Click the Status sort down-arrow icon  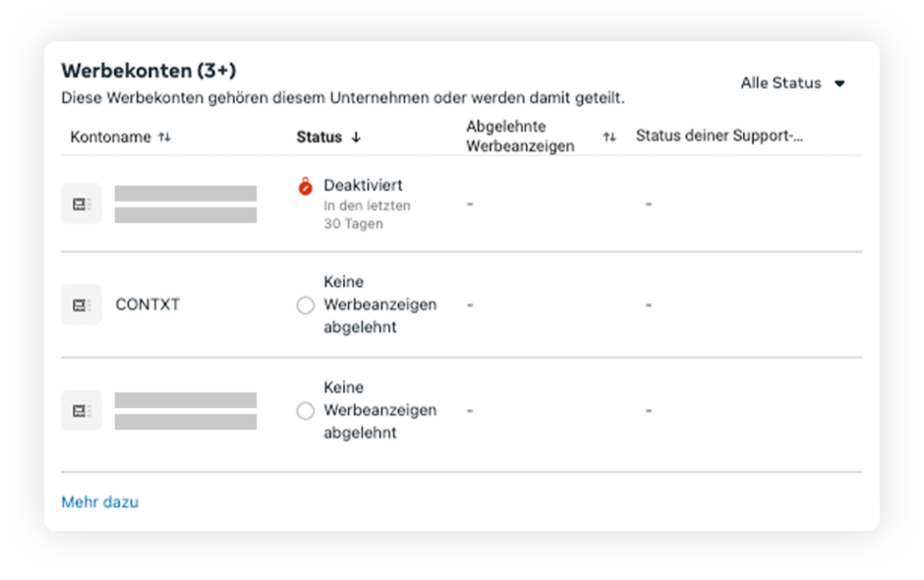(356, 137)
